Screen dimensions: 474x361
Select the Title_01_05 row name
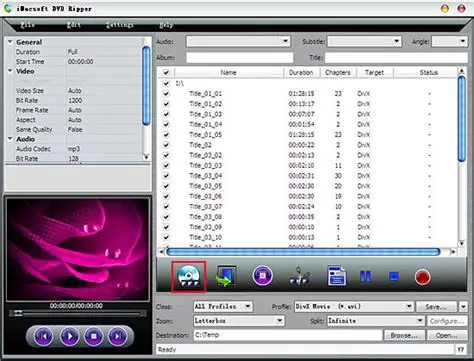[205, 135]
